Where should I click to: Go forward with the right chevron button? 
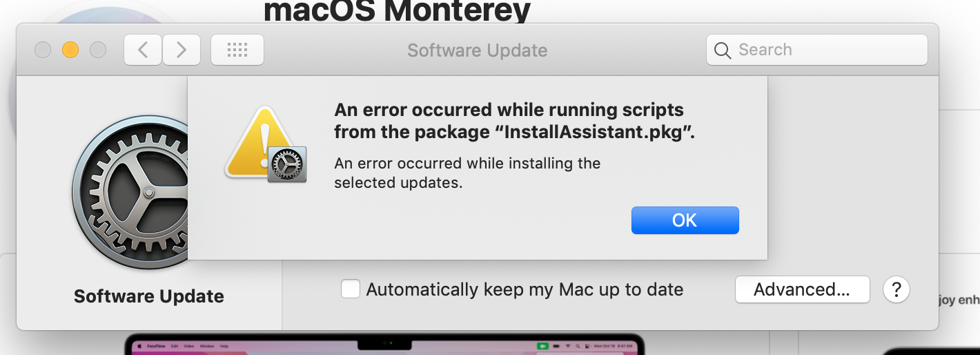[x=182, y=50]
